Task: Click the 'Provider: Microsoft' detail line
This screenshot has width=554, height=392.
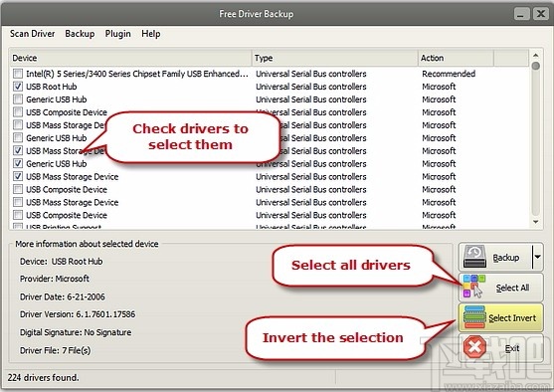Action: (55, 279)
